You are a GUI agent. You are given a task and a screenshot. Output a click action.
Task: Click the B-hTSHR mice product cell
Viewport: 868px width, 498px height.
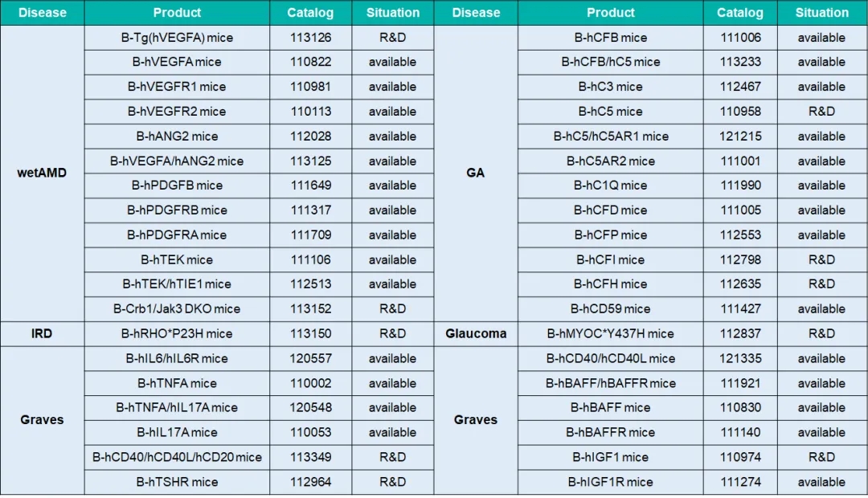177,482
